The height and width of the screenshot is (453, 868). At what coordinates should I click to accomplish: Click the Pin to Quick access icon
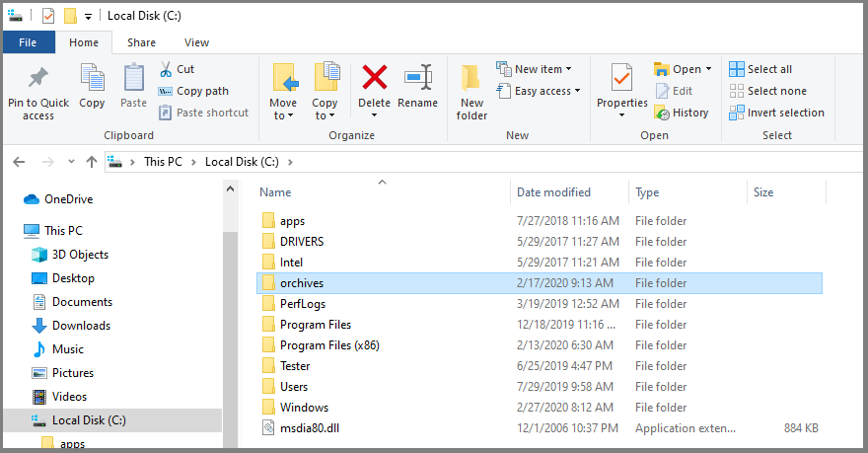coord(37,79)
